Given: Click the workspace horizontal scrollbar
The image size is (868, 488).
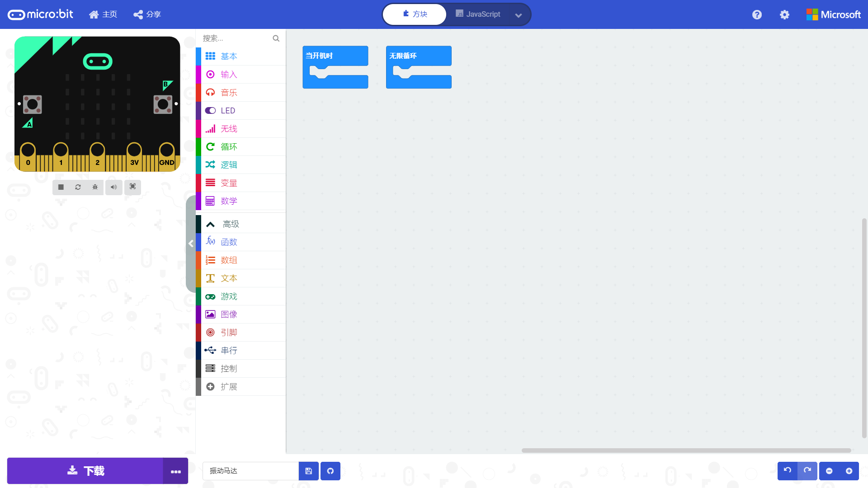Looking at the screenshot, I should click(686, 450).
